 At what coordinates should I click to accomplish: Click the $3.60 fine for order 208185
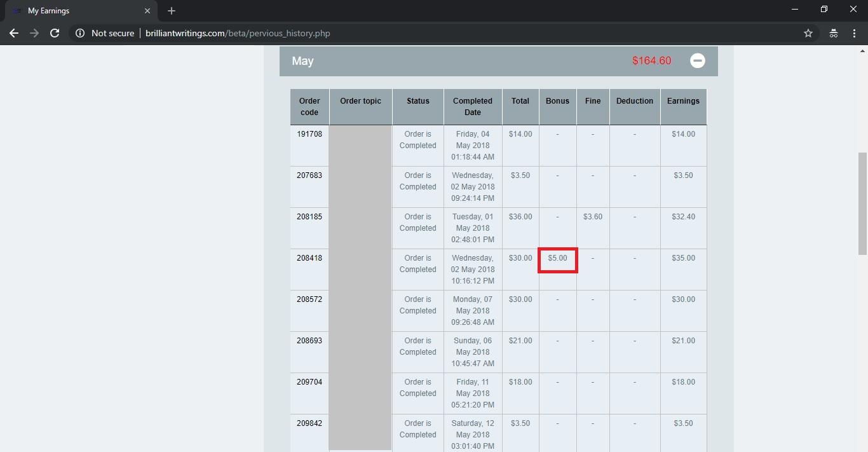(x=593, y=217)
